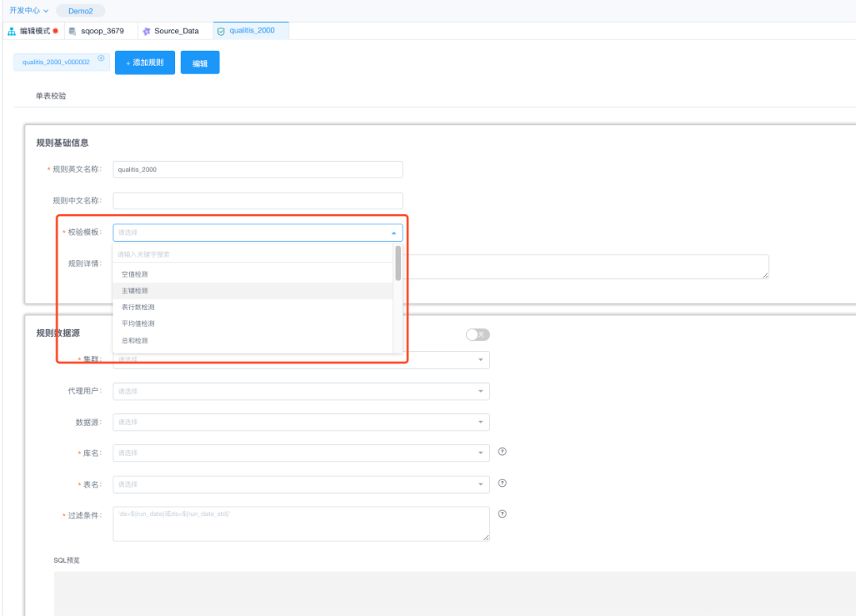856x616 pixels.
Task: Click help icon next to 表名 field
Action: click(x=502, y=483)
